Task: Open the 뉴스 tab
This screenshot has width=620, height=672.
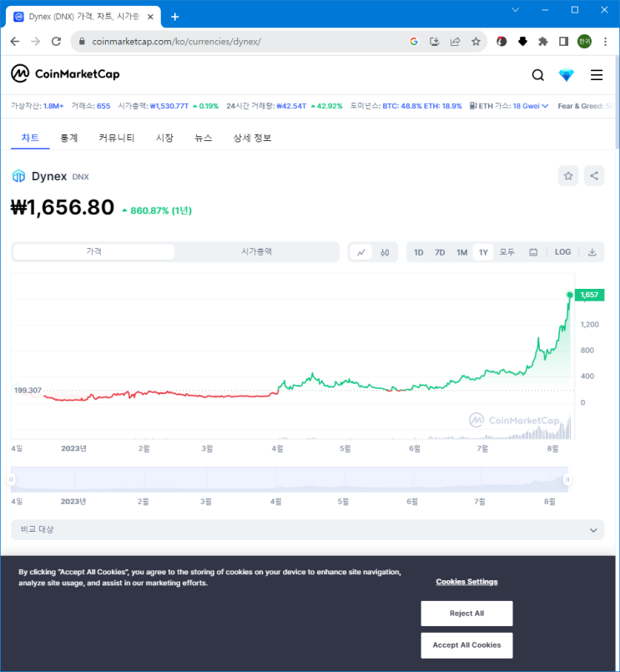Action: point(203,138)
